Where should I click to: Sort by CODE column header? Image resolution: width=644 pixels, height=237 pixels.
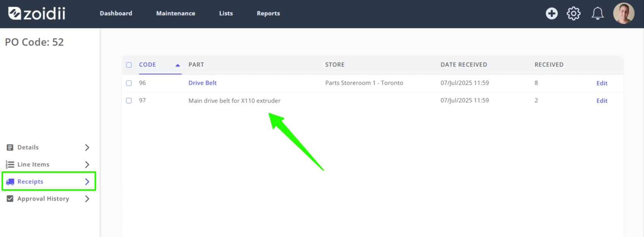(x=147, y=64)
